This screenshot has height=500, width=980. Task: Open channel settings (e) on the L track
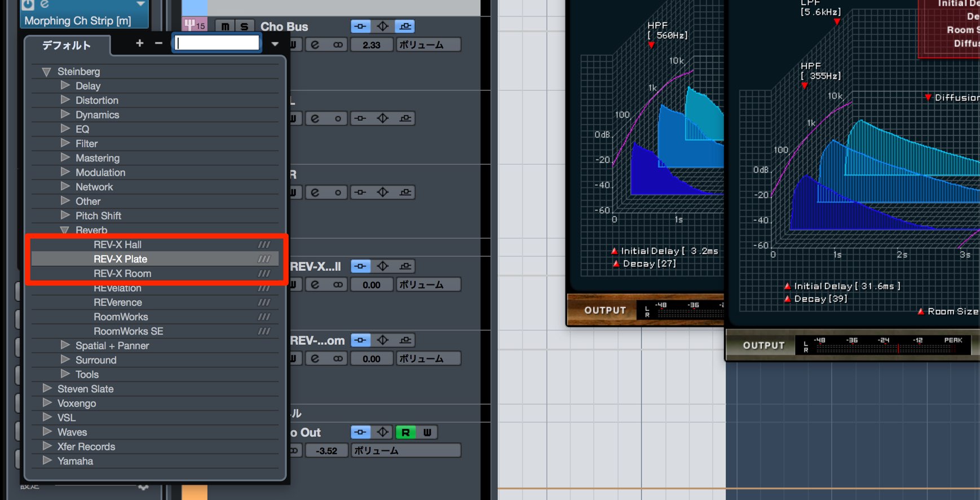click(315, 119)
